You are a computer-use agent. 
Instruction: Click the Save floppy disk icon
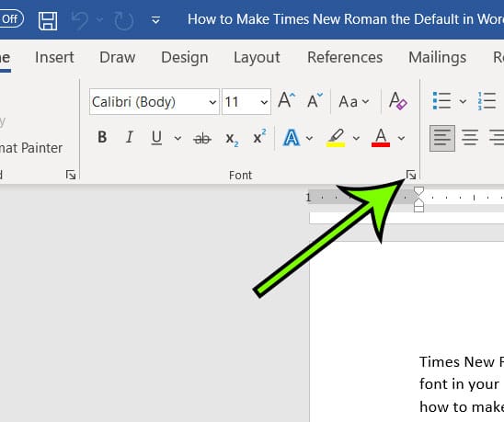[x=48, y=21]
